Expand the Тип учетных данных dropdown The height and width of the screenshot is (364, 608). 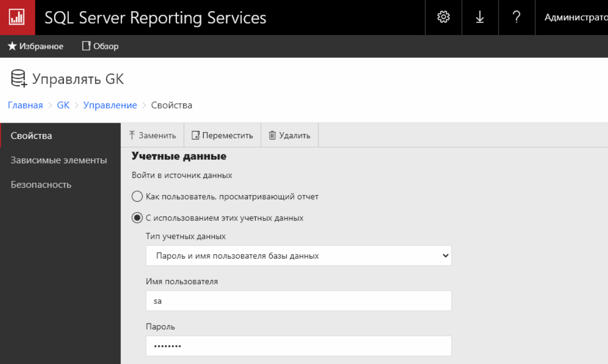point(299,256)
